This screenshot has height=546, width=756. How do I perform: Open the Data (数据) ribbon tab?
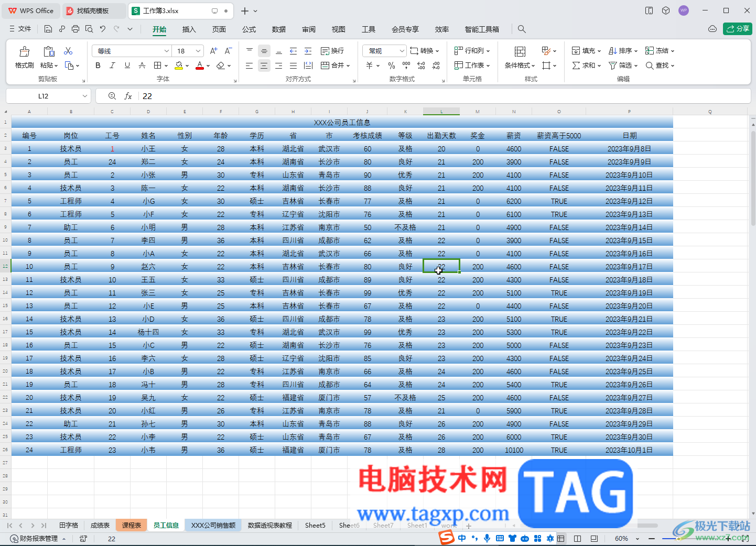point(279,29)
